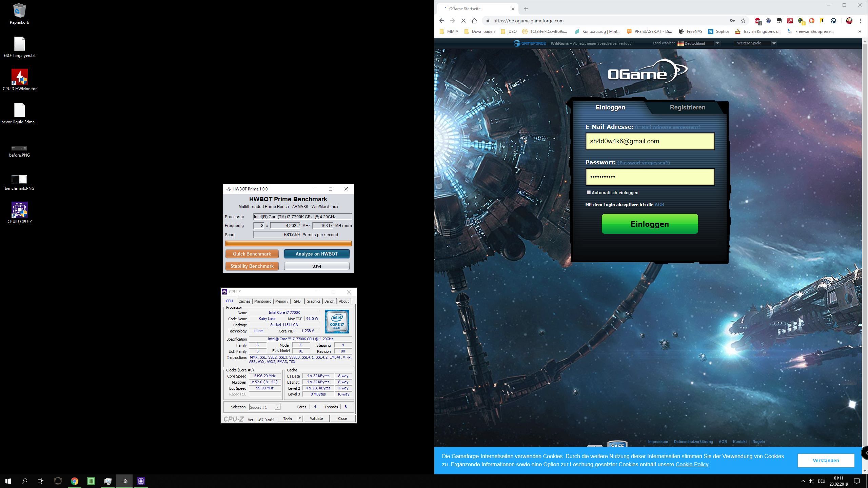Open the AGB link in login box

[x=659, y=205]
